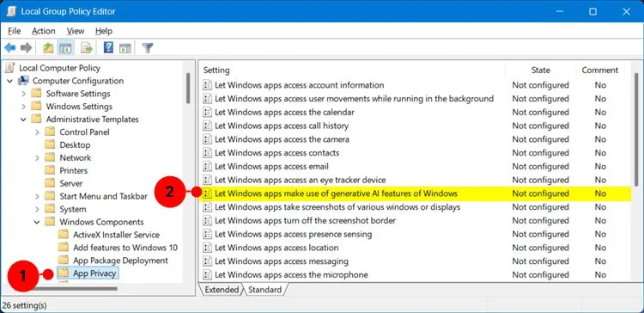Expand the Network node
This screenshot has width=644, height=313.
[x=37, y=158]
